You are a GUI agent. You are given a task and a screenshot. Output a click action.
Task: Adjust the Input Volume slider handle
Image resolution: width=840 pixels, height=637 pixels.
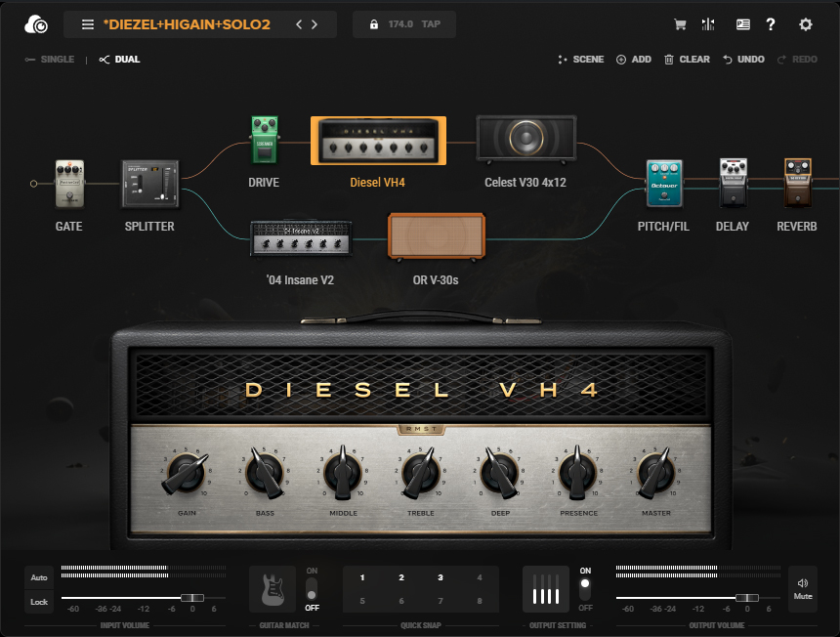coord(191,598)
